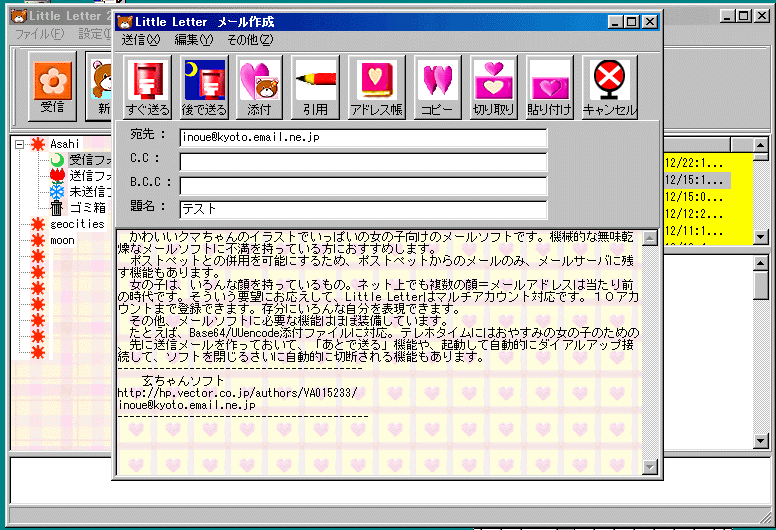Click the 切り取り cut icon
Image resolution: width=776 pixels, height=530 pixels.
pos(493,87)
